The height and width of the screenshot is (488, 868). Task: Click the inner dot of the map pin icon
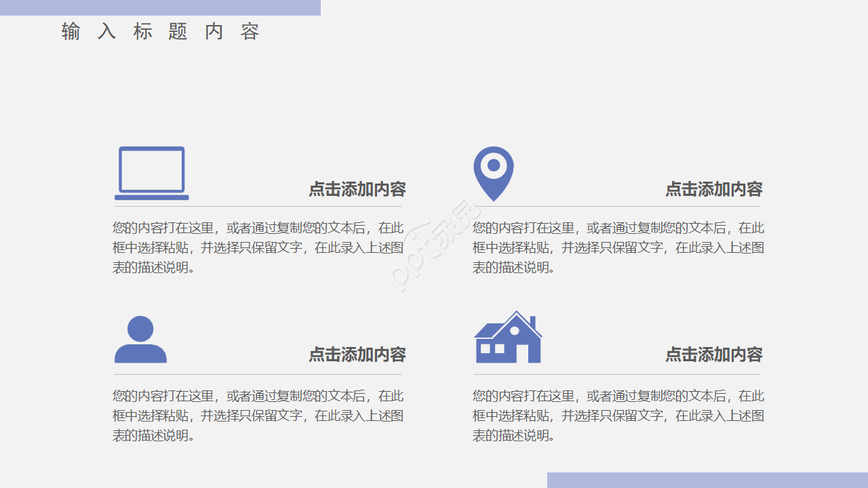click(x=494, y=165)
